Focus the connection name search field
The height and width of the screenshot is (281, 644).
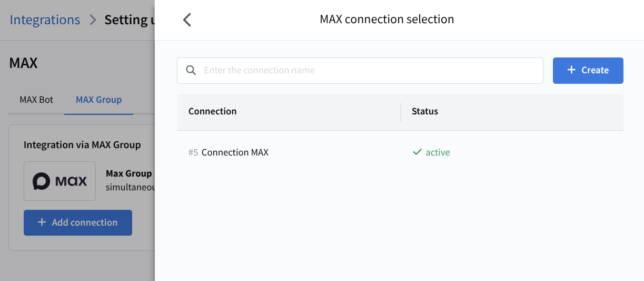click(369, 71)
